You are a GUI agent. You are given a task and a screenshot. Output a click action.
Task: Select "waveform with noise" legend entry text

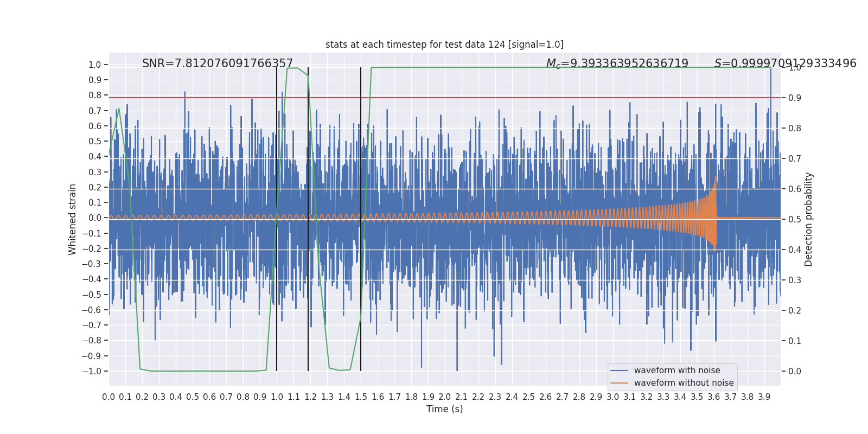(x=677, y=371)
